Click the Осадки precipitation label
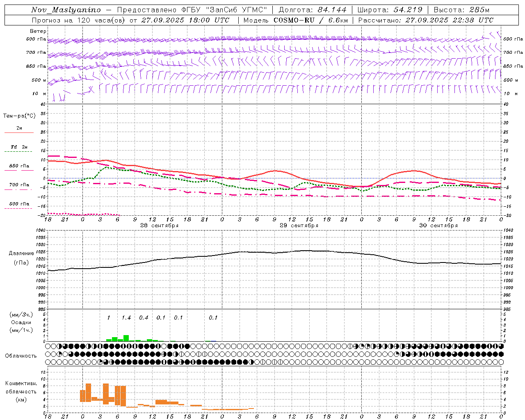The image size is (525, 420). (21, 322)
